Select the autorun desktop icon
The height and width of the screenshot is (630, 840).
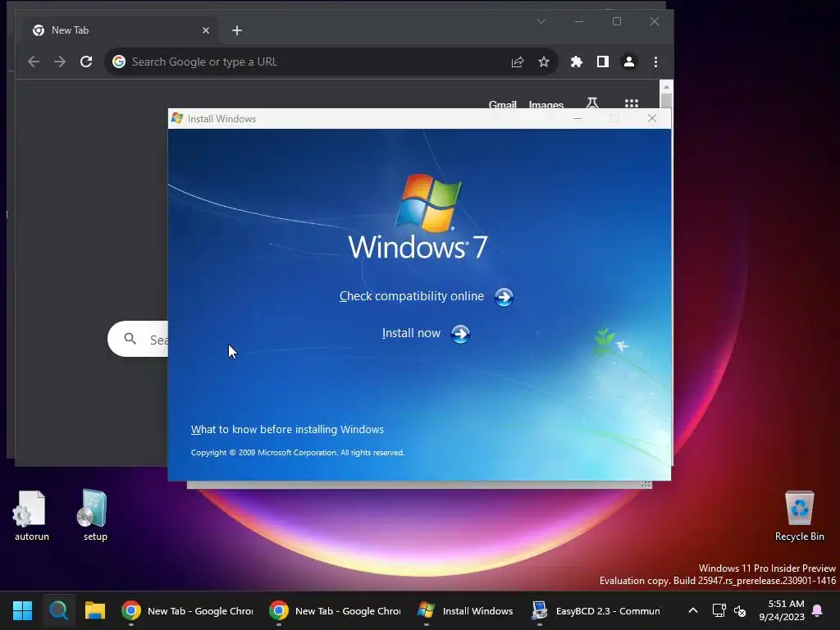click(x=32, y=516)
